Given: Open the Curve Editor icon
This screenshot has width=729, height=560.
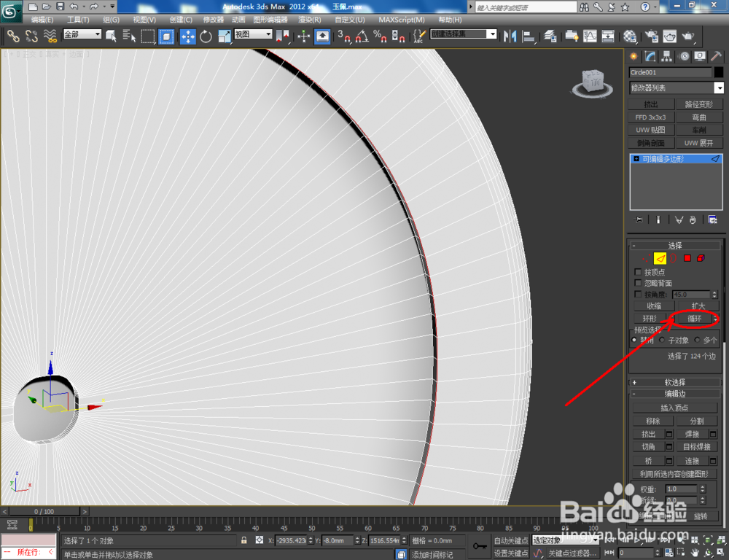Looking at the screenshot, I should tap(590, 36).
